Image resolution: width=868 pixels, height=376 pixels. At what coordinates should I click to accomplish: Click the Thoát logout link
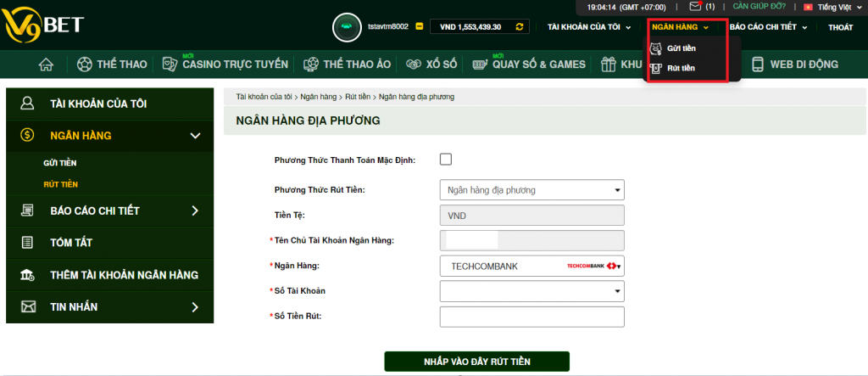coord(840,27)
